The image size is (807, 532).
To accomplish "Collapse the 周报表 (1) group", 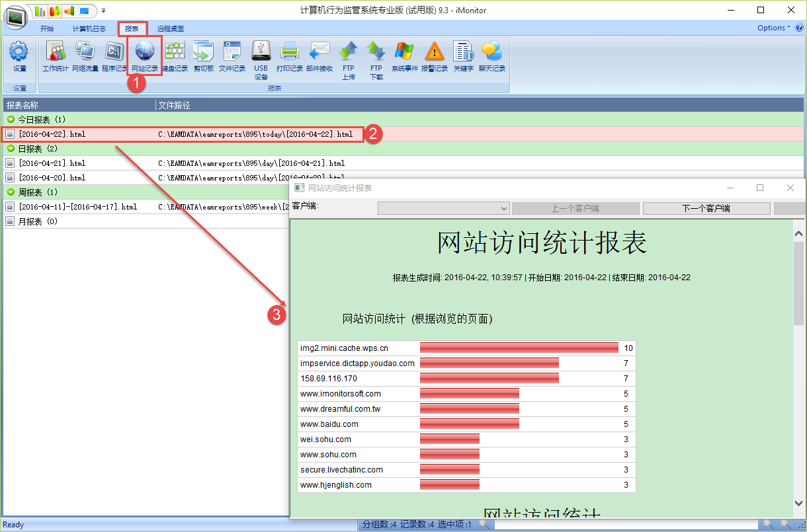I will [11, 192].
